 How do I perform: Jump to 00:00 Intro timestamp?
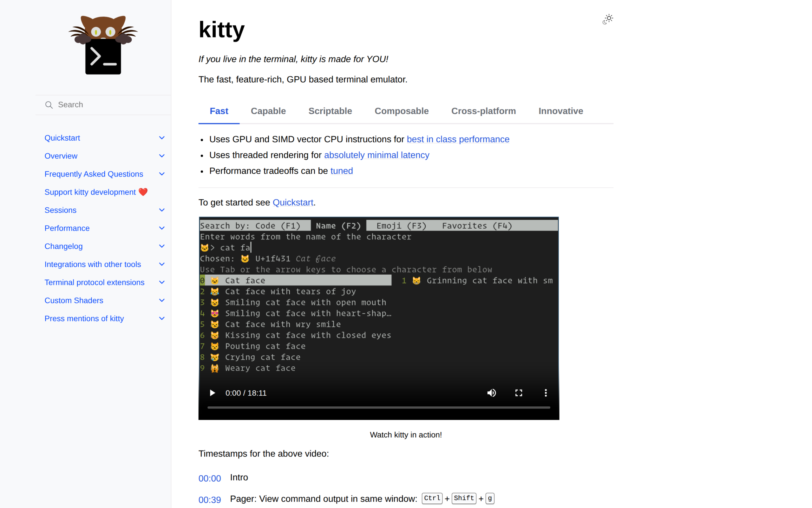coord(210,478)
